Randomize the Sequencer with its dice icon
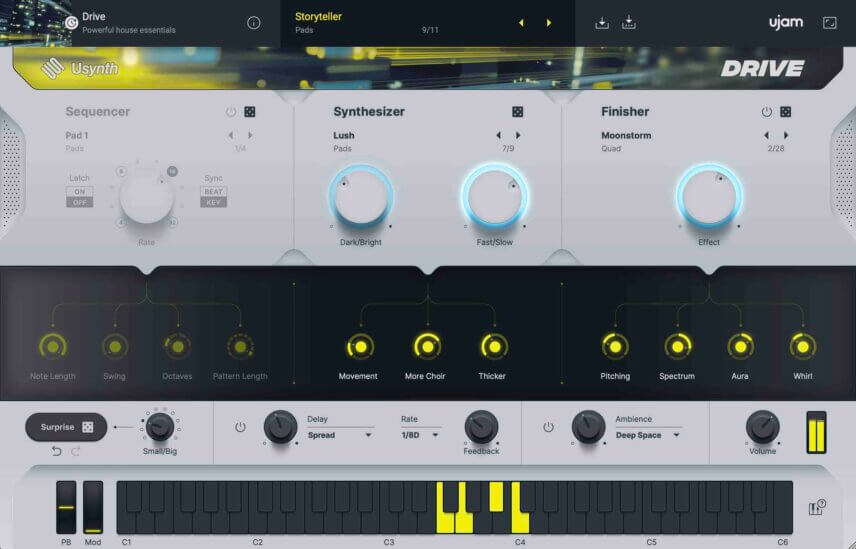Image resolution: width=856 pixels, height=549 pixels. [x=249, y=112]
